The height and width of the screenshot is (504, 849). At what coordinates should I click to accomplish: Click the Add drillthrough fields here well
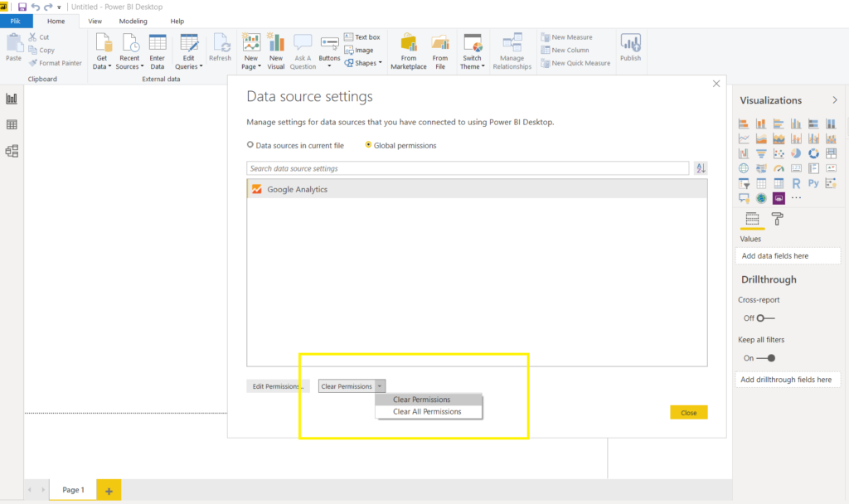click(x=788, y=380)
